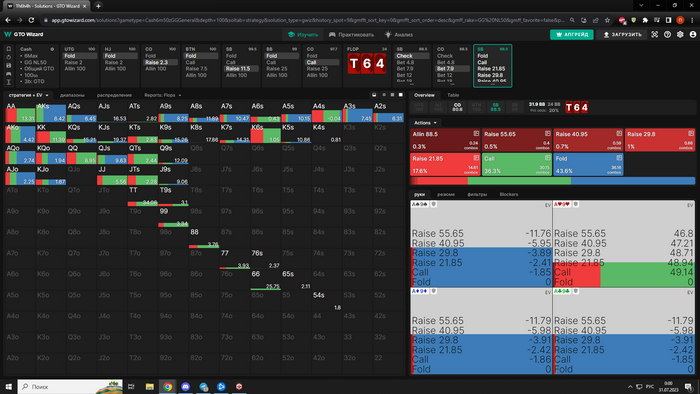Screen dimensions: 700x394
Task: Click the refresh icon in left sidebar strip
Action: point(8,57)
